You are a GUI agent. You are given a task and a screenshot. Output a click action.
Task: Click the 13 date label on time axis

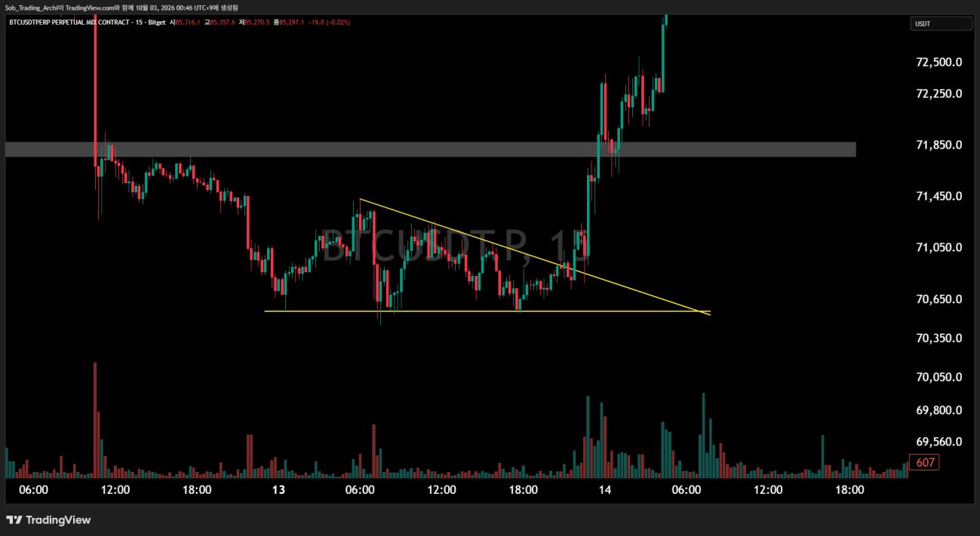tap(278, 489)
